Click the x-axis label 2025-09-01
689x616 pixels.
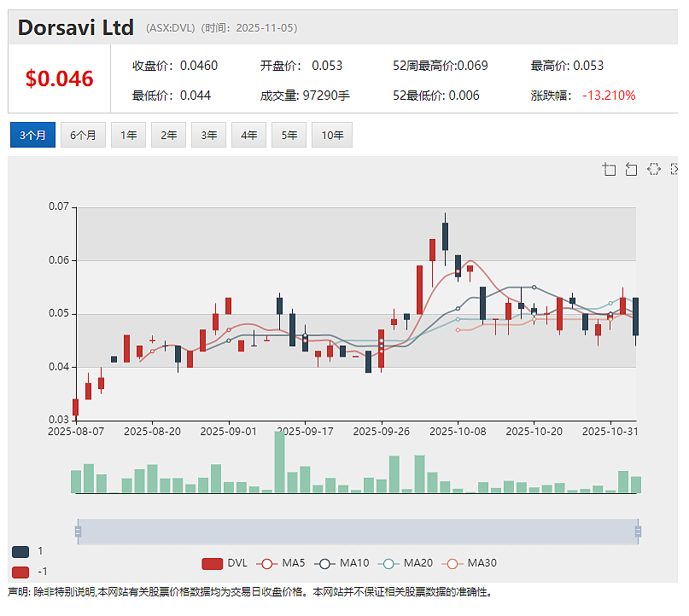tap(229, 432)
